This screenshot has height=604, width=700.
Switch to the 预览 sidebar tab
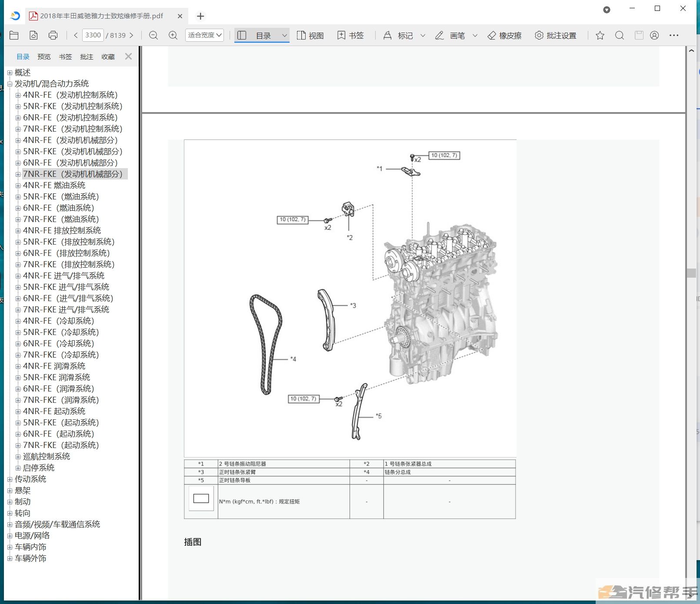(x=44, y=57)
